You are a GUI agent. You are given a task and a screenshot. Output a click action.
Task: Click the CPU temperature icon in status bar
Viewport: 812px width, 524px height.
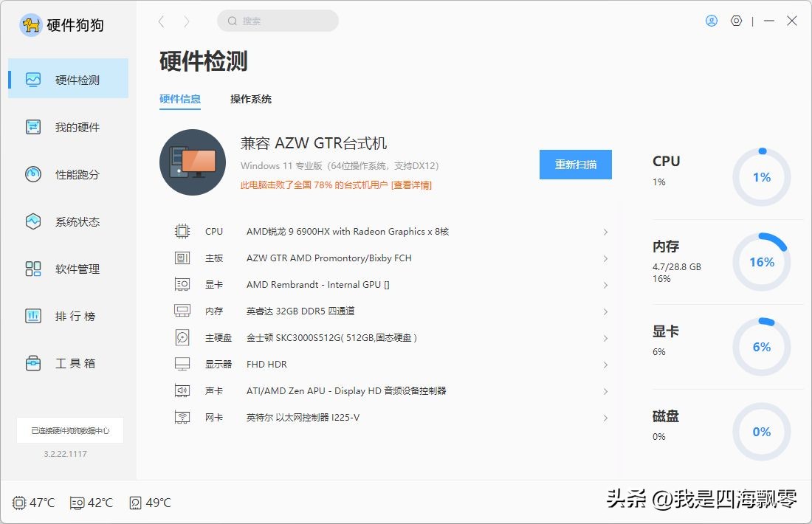point(18,503)
